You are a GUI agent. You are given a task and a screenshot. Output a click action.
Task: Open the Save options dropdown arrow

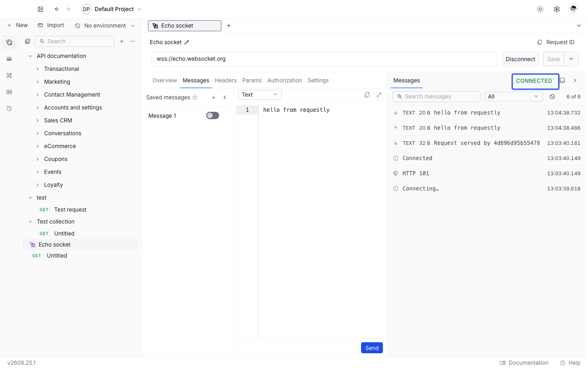(571, 59)
